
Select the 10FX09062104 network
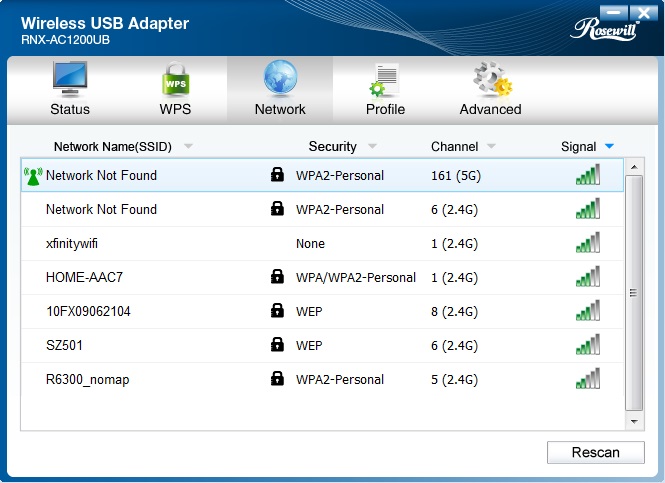(322, 311)
